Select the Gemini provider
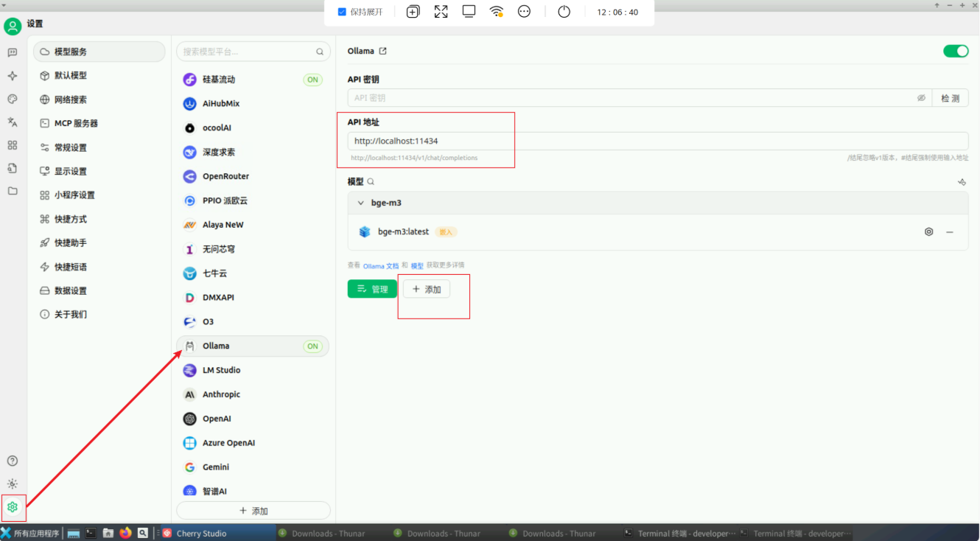 point(253,467)
